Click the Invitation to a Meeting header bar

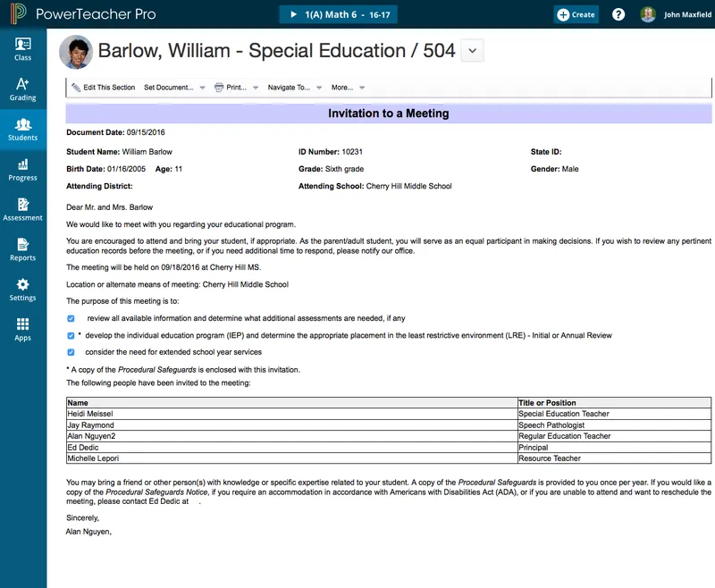(x=389, y=113)
